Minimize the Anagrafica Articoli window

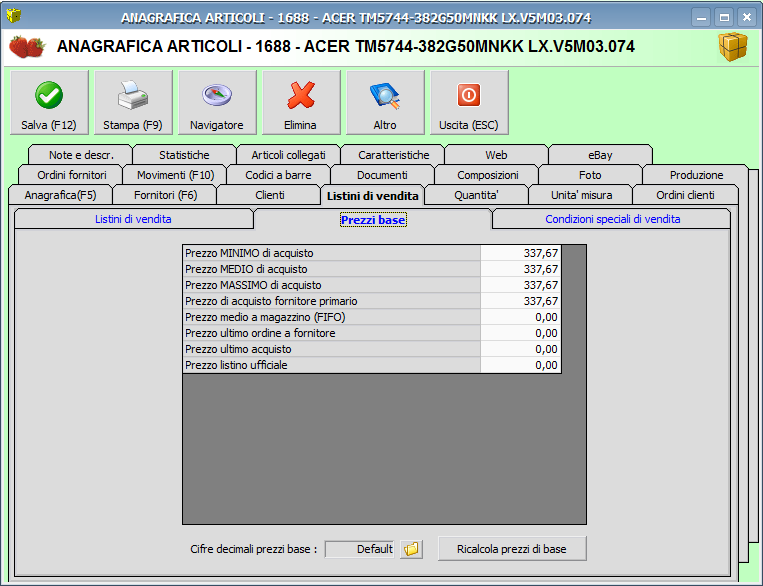(x=701, y=18)
